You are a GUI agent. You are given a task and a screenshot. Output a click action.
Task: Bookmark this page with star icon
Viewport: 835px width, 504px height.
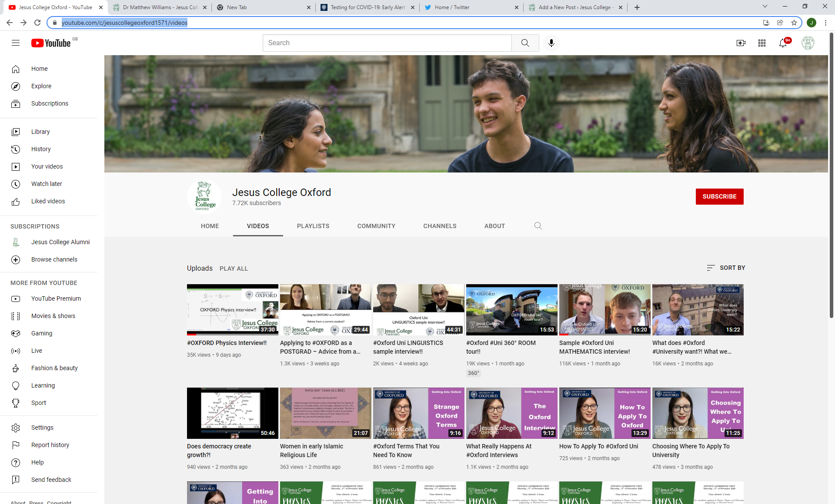[x=794, y=23]
